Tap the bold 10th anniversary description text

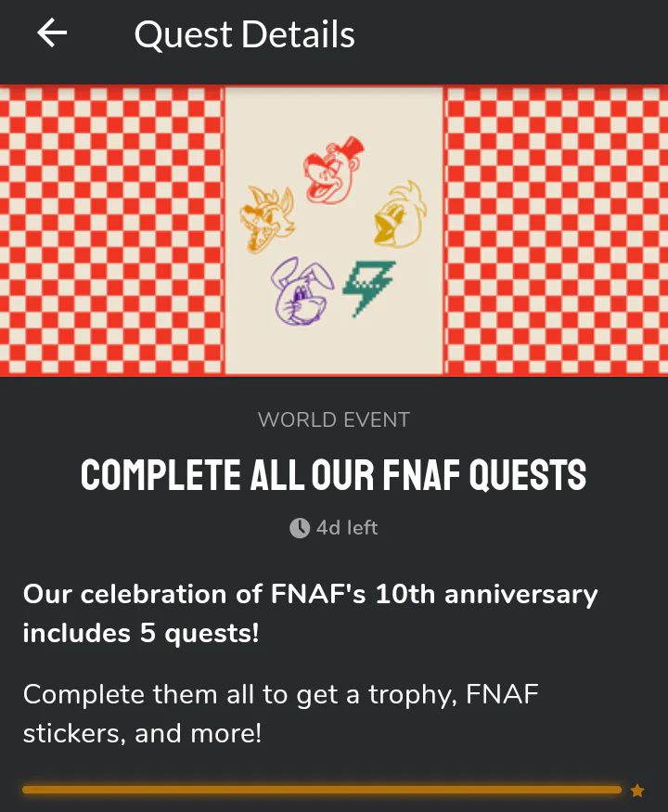pos(310,594)
